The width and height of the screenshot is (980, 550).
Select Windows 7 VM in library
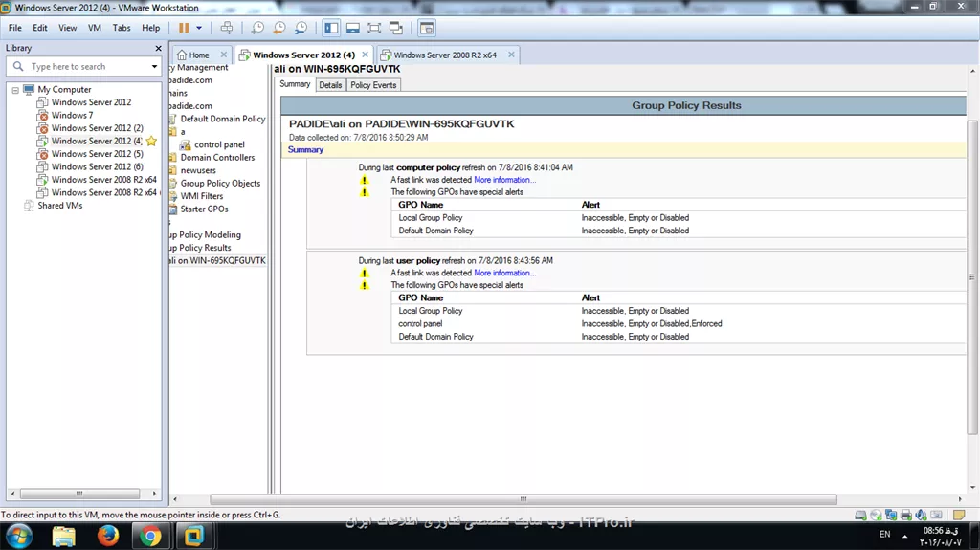point(72,115)
